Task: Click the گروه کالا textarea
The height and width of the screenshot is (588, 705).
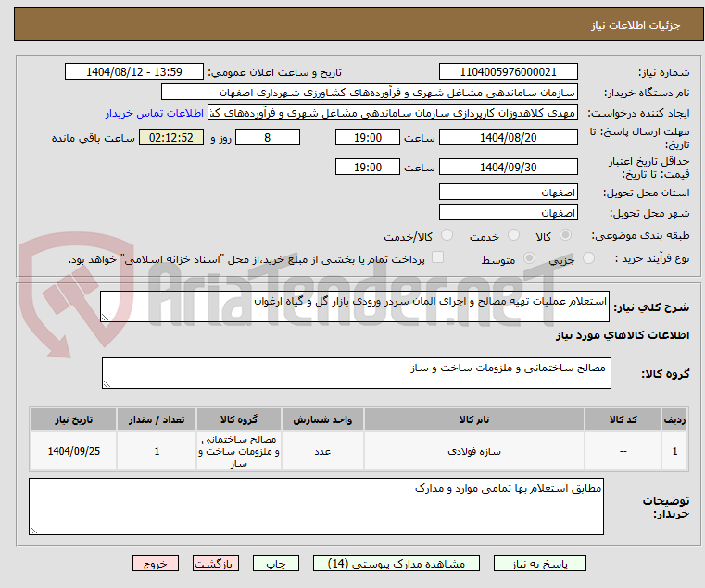Action: [356, 373]
